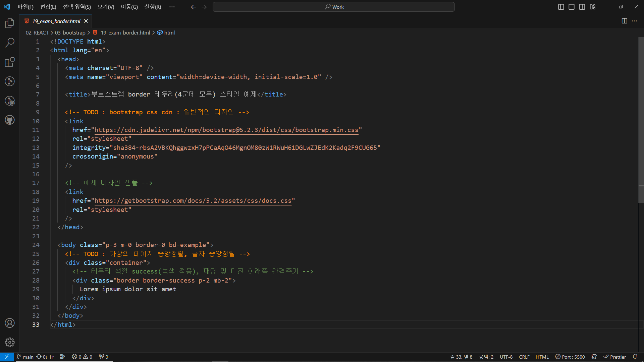Expand 03_bootstrap breadcrumb folder
The width and height of the screenshot is (644, 362).
[x=70, y=33]
